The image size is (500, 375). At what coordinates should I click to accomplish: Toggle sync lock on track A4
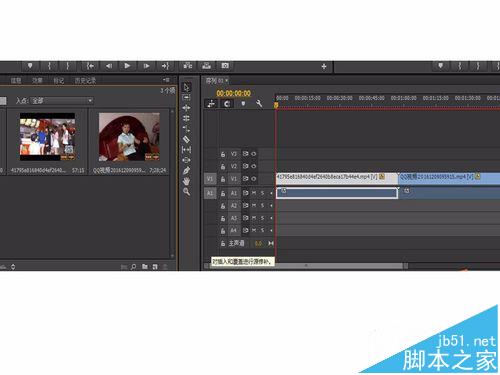click(246, 230)
